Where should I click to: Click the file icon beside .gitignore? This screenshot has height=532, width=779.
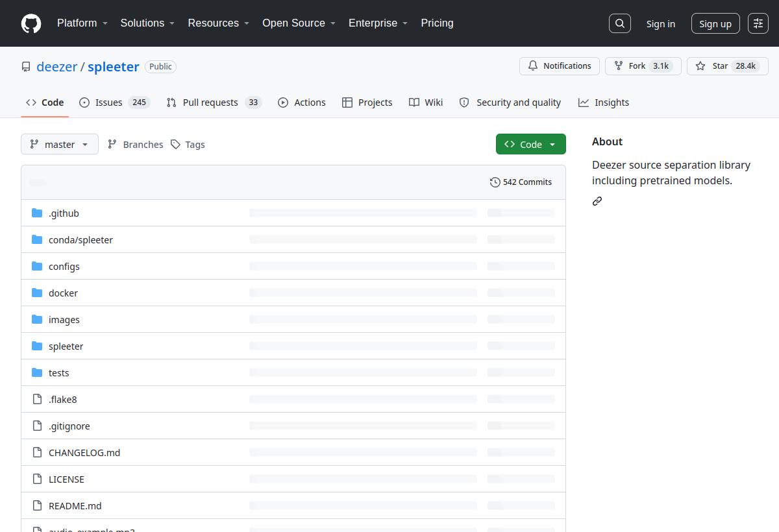37,426
